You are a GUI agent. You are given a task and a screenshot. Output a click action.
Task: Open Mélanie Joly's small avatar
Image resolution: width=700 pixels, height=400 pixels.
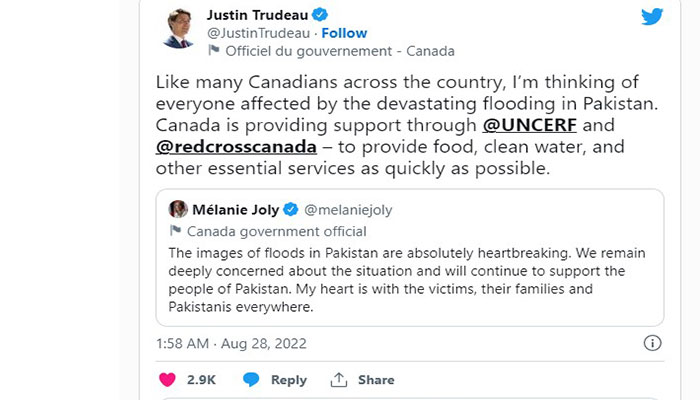[x=178, y=209]
